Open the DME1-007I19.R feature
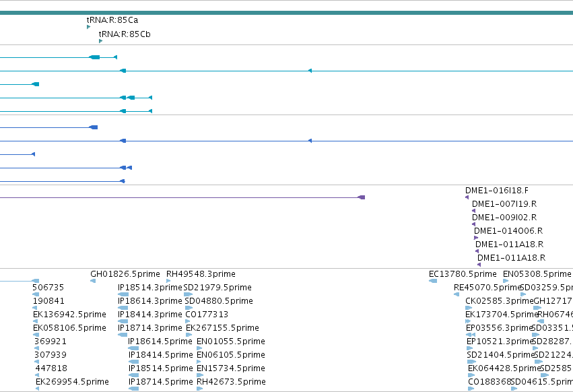 [x=504, y=203]
